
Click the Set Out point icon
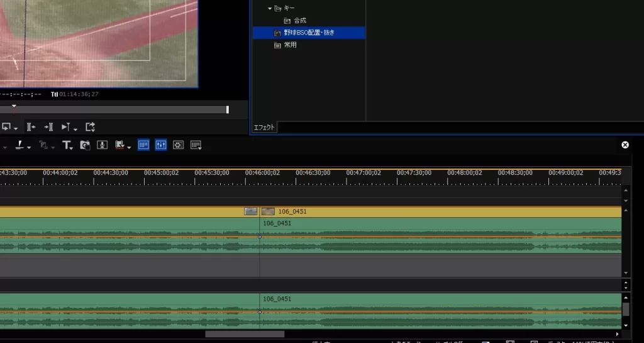[x=48, y=127]
